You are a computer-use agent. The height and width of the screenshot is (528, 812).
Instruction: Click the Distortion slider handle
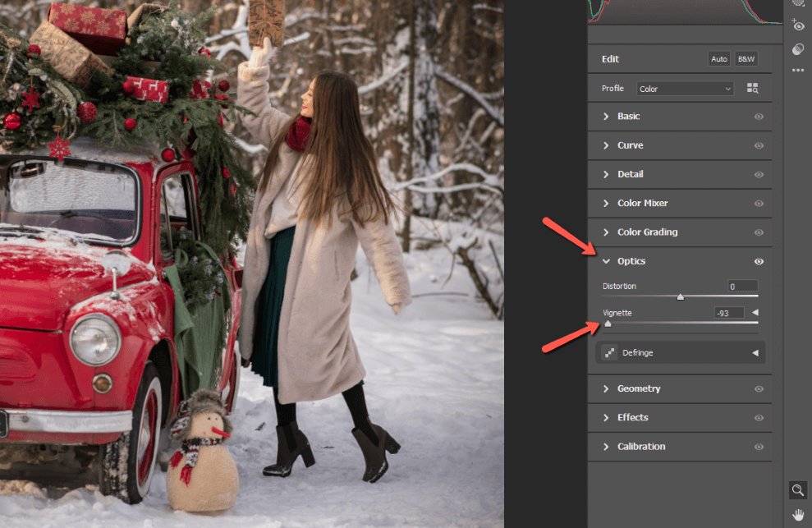click(x=681, y=297)
